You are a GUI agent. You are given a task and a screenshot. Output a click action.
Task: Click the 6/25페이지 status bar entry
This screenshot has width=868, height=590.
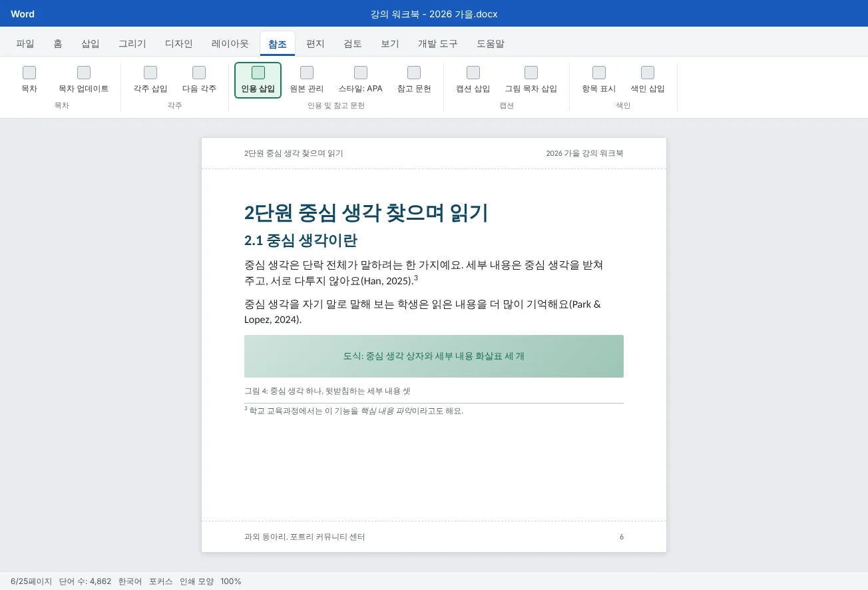coord(31,581)
